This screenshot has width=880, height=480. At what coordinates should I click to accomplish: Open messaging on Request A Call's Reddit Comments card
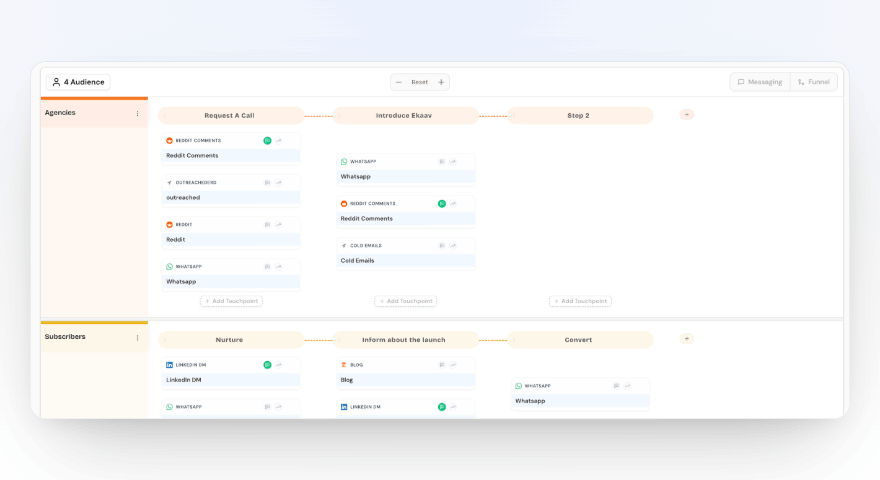coord(267,140)
